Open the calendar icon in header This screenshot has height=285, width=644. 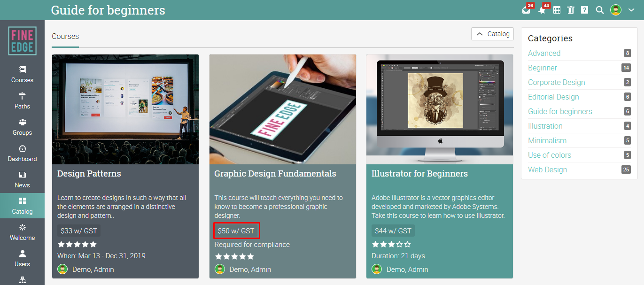557,10
